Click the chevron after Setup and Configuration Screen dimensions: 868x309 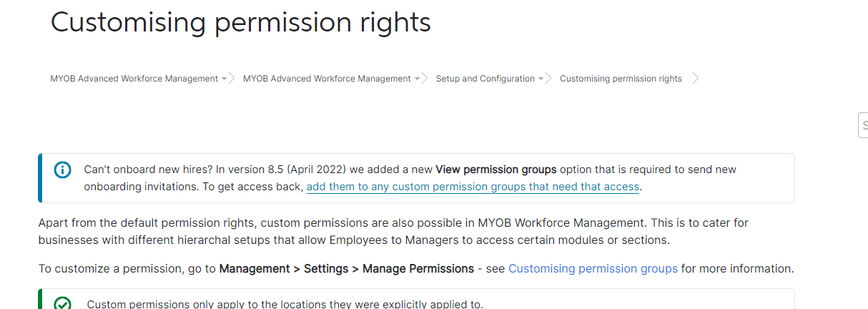(x=548, y=79)
